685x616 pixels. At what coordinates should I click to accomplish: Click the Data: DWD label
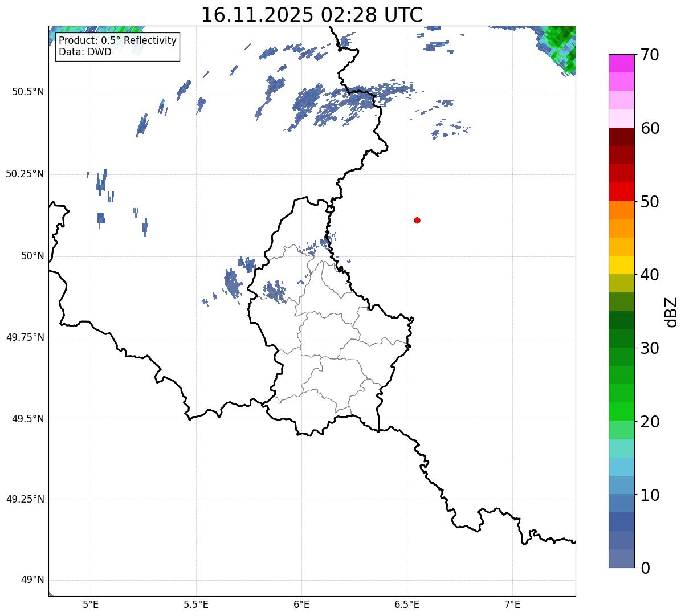click(x=85, y=52)
